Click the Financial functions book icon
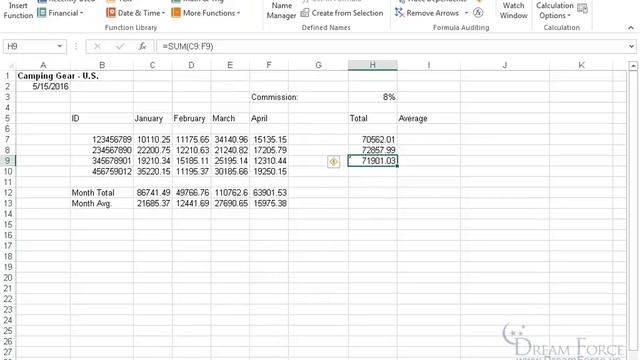Image resolution: width=640 pixels, height=360 pixels. click(42, 13)
